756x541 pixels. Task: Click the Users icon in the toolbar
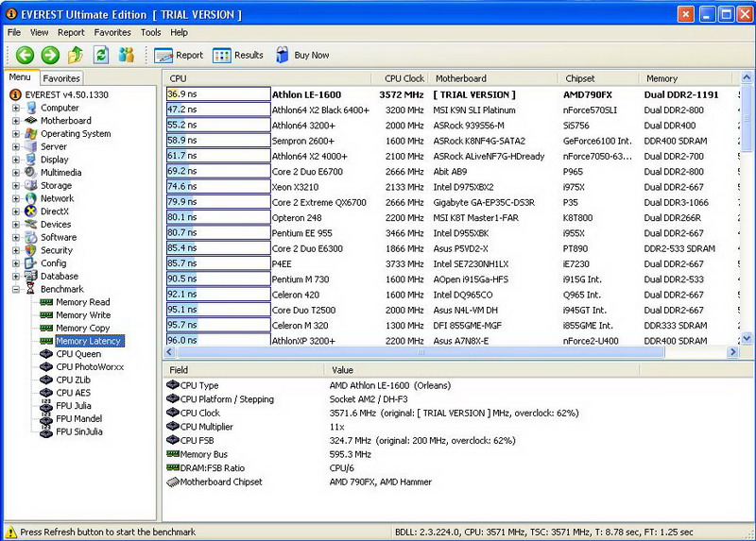[x=127, y=56]
